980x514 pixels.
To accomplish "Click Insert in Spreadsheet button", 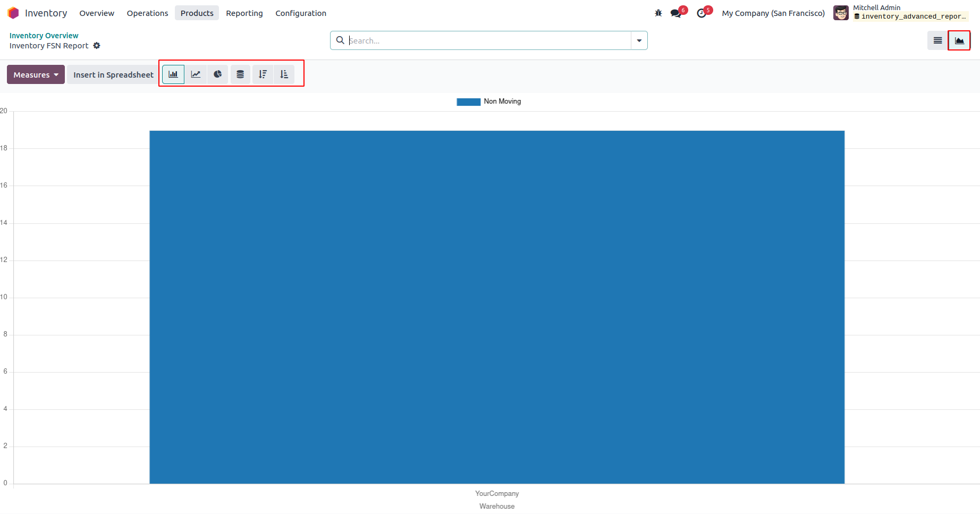I will point(113,74).
